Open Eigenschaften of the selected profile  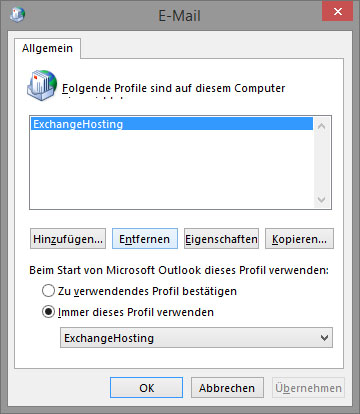click(x=221, y=239)
